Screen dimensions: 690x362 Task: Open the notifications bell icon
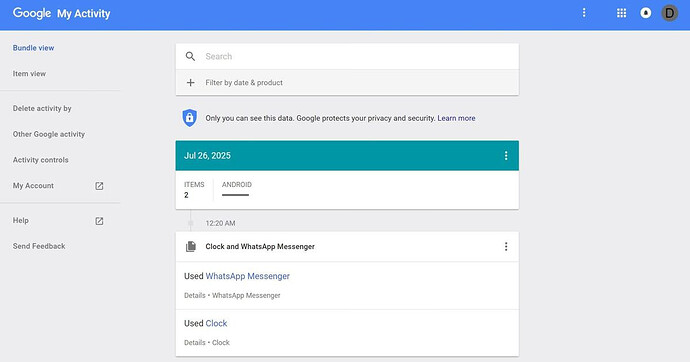(646, 13)
